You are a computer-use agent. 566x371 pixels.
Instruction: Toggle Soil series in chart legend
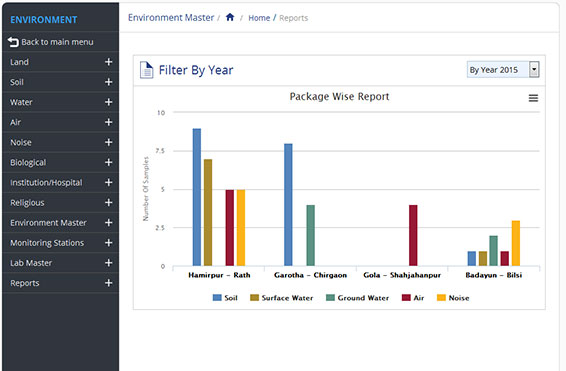click(225, 298)
